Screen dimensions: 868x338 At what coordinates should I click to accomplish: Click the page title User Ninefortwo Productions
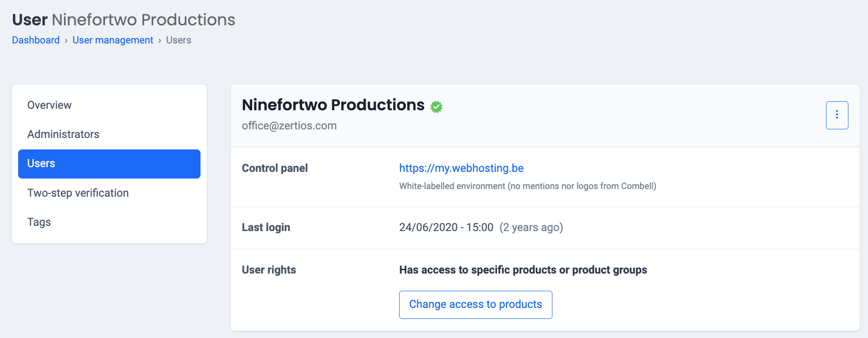click(x=123, y=20)
